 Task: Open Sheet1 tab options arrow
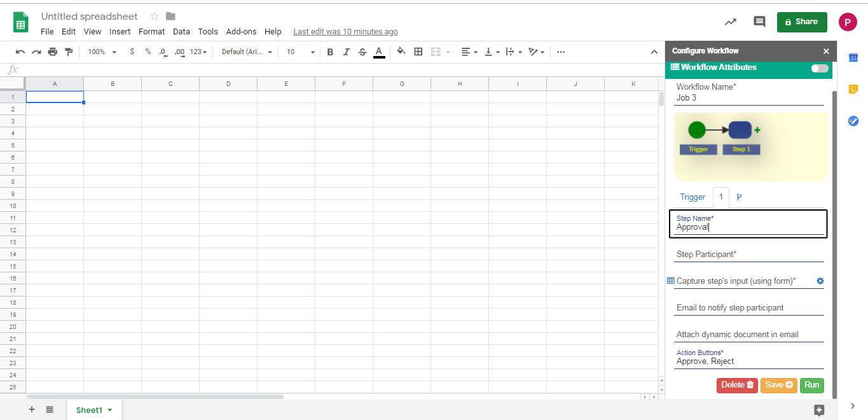point(110,410)
